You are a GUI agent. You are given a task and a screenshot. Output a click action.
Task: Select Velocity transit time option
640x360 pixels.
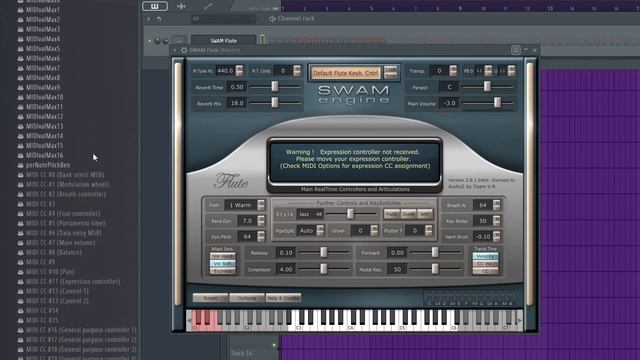click(x=485, y=256)
